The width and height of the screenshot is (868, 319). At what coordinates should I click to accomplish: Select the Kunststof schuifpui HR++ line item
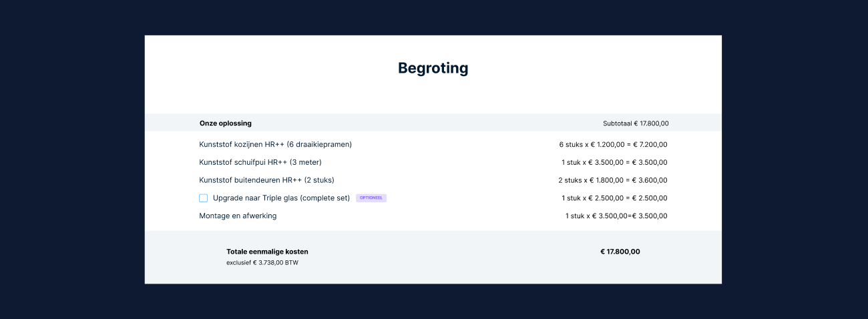(260, 162)
